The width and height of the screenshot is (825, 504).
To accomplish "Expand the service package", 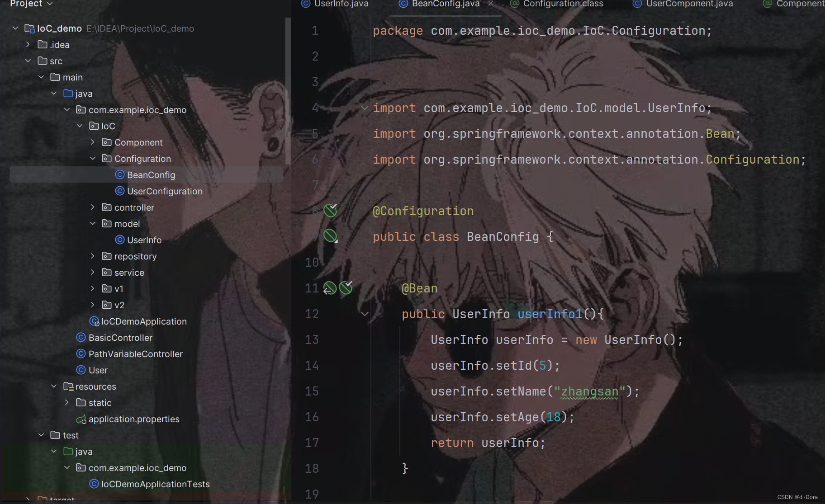I will click(x=93, y=273).
